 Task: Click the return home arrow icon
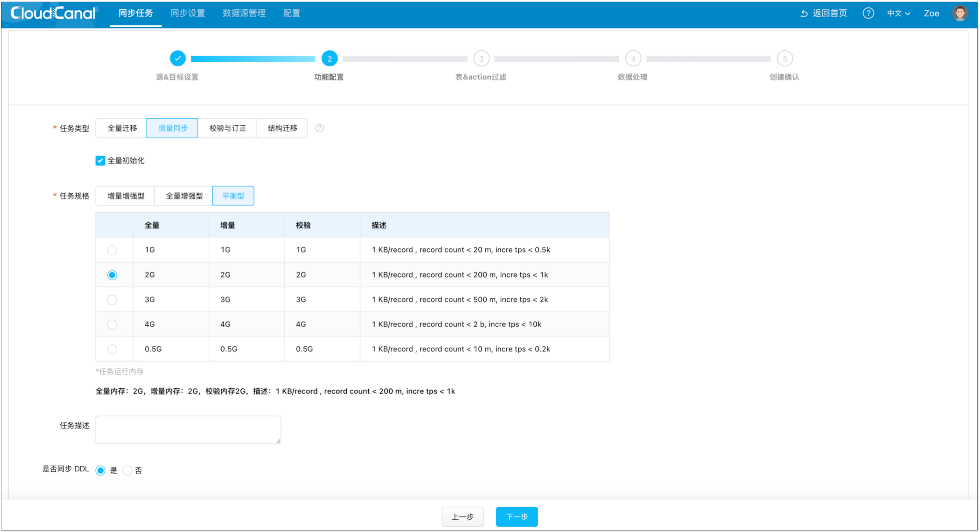pyautogui.click(x=803, y=14)
